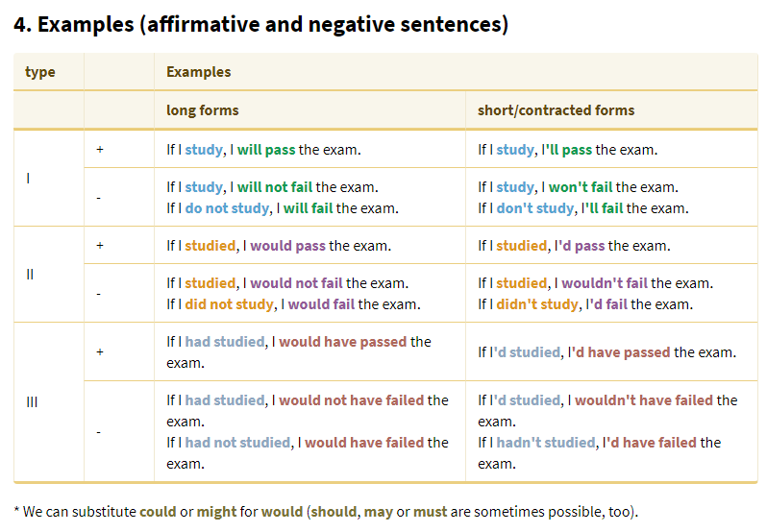767x532 pixels.
Task: Click the "Examples" table header cell
Action: [198, 72]
